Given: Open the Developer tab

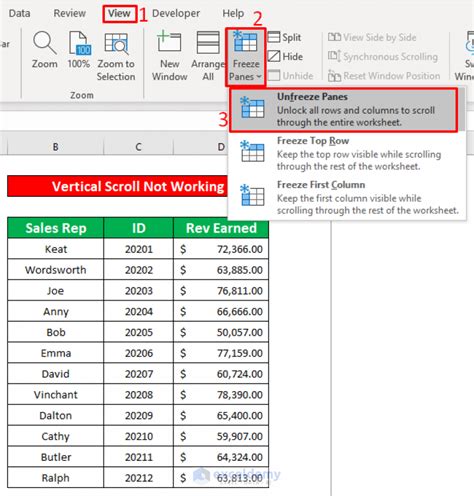Looking at the screenshot, I should click(x=176, y=13).
